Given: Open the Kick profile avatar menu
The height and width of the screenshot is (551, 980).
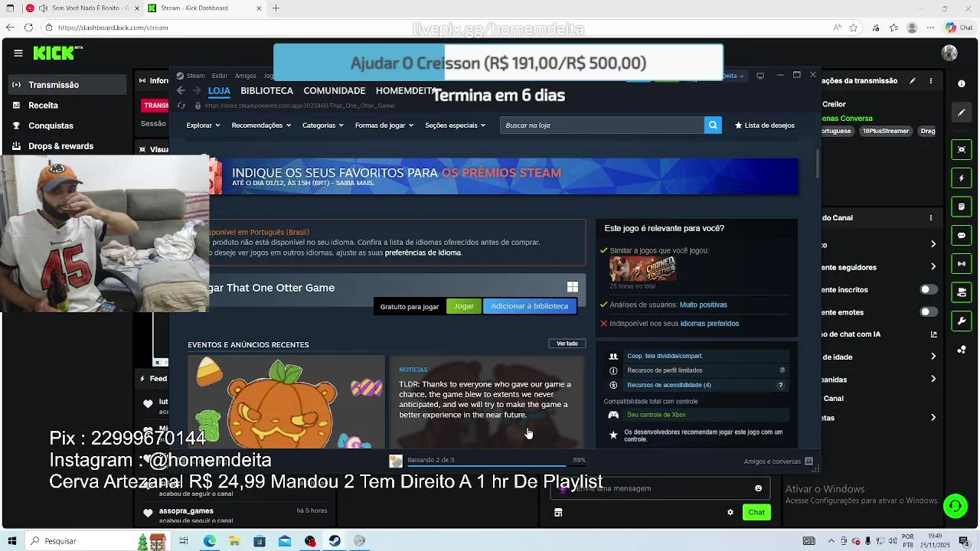Looking at the screenshot, I should pyautogui.click(x=949, y=53).
